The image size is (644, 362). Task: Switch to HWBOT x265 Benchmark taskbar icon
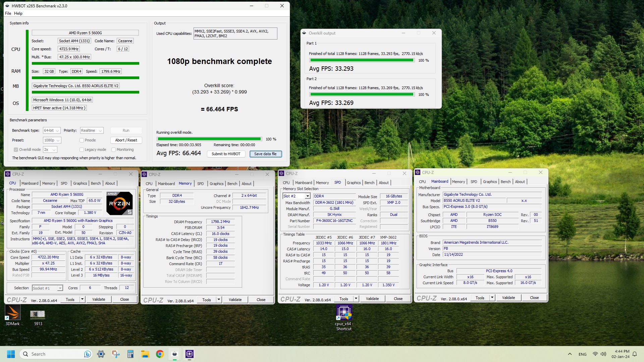click(x=174, y=354)
